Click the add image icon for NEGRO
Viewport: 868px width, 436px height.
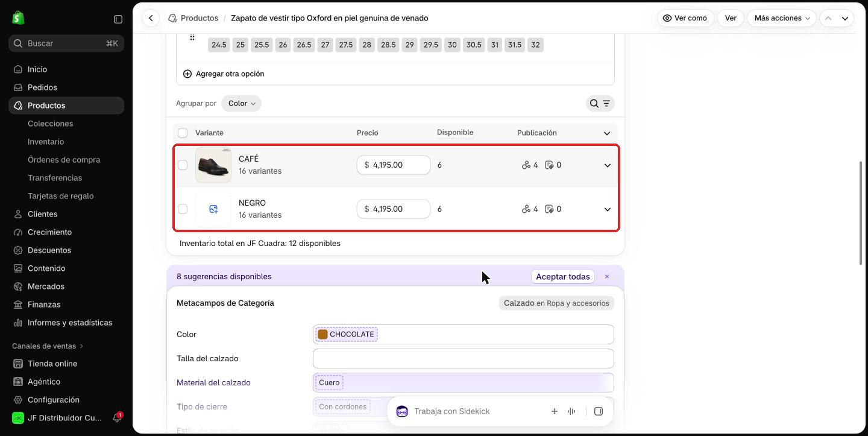[x=213, y=209]
